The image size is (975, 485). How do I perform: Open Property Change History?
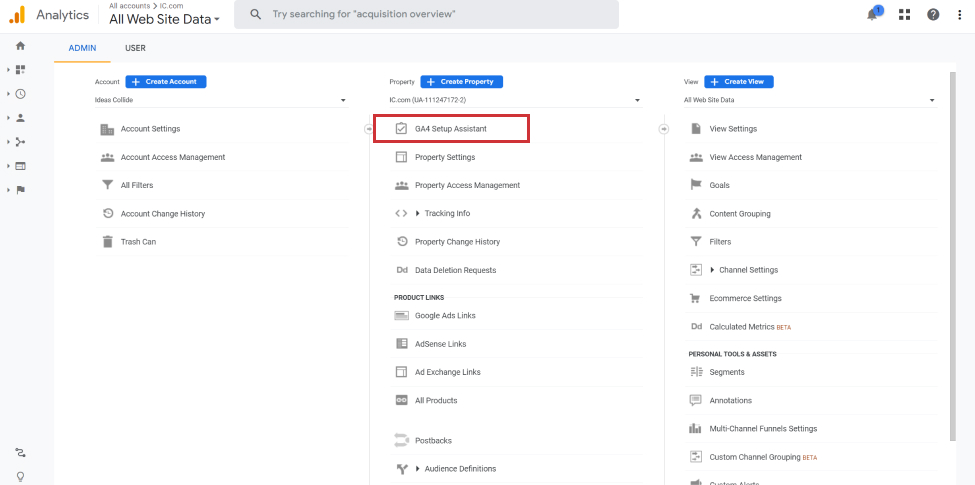point(458,242)
